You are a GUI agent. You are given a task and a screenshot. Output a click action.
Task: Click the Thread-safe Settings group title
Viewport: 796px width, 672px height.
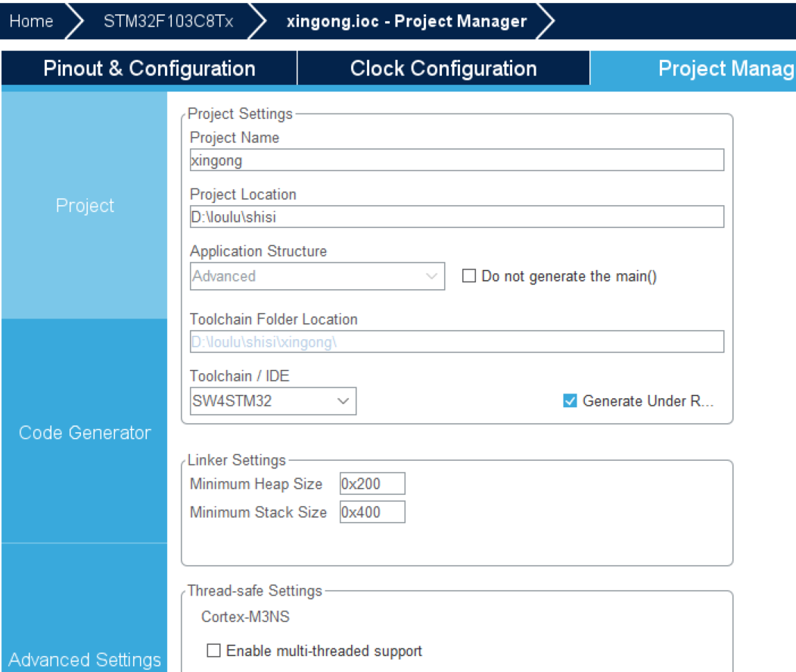(255, 591)
